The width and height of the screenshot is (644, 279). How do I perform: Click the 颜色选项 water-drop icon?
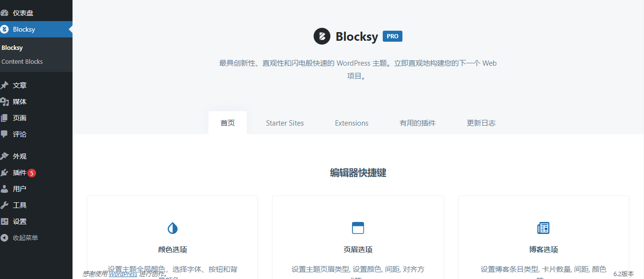(172, 228)
